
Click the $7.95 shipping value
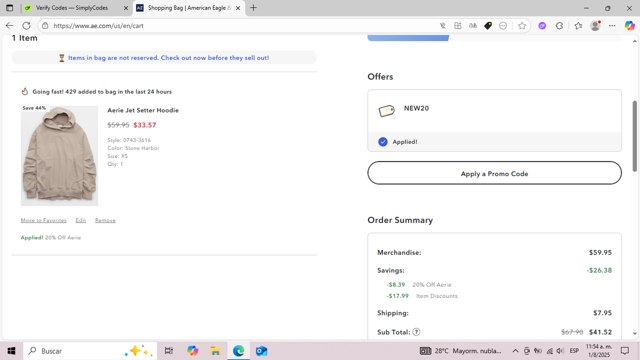tap(602, 313)
